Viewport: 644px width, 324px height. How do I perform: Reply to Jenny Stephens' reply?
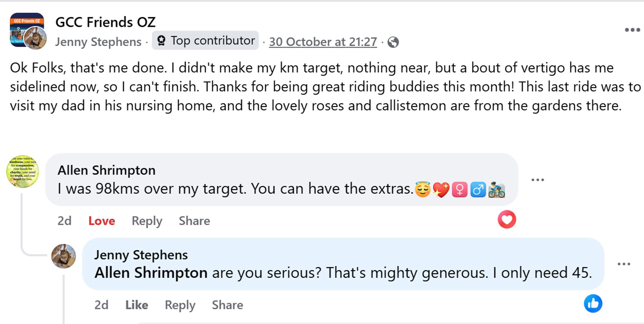click(180, 305)
